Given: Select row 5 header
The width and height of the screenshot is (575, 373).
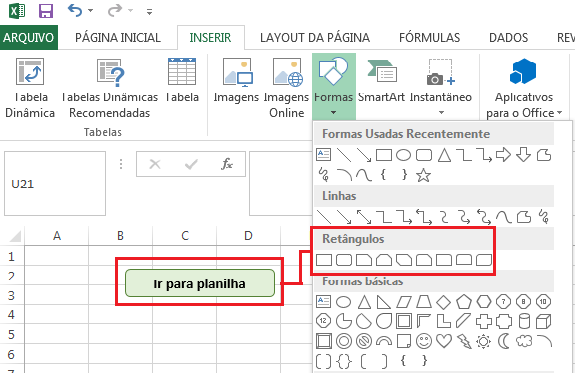Looking at the screenshot, I should pyautogui.click(x=12, y=334).
